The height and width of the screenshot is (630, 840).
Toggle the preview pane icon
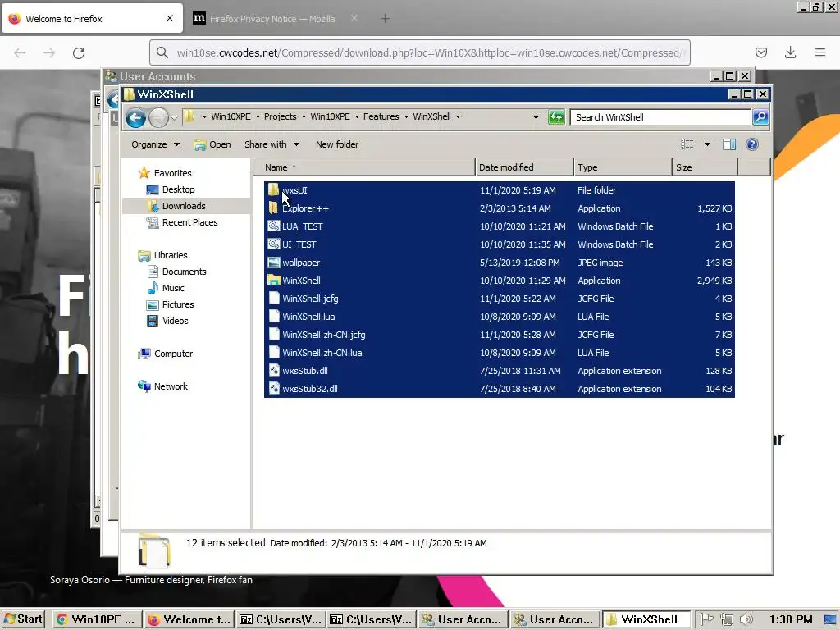(x=729, y=144)
